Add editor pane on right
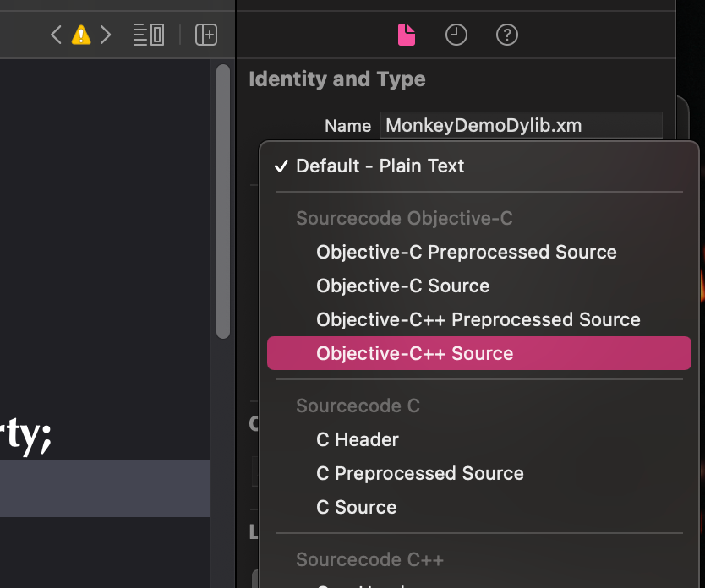 (x=206, y=35)
